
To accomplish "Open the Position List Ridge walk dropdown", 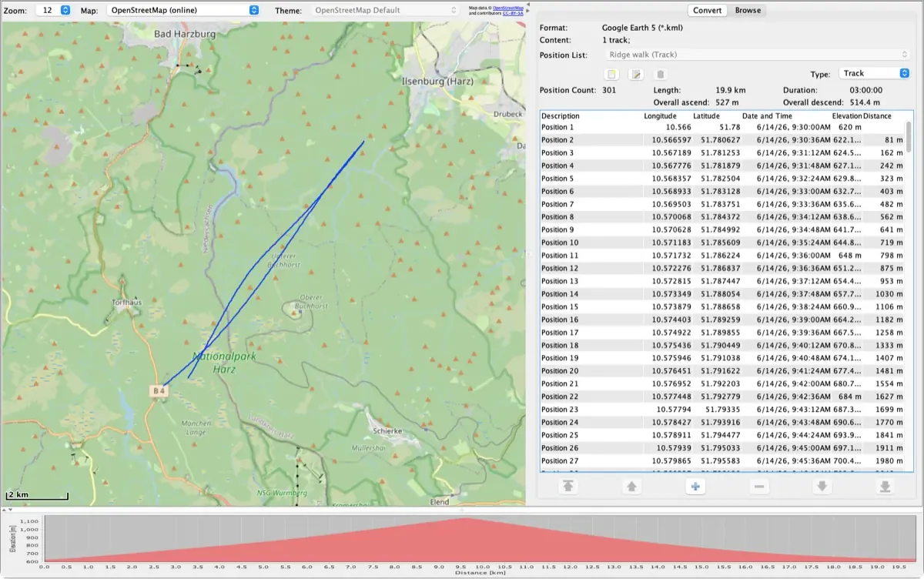I will (x=758, y=55).
